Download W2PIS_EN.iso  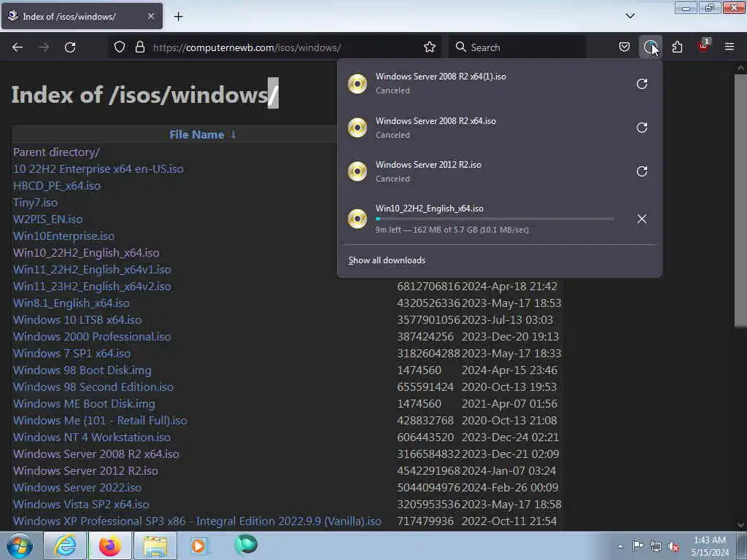pyautogui.click(x=47, y=219)
